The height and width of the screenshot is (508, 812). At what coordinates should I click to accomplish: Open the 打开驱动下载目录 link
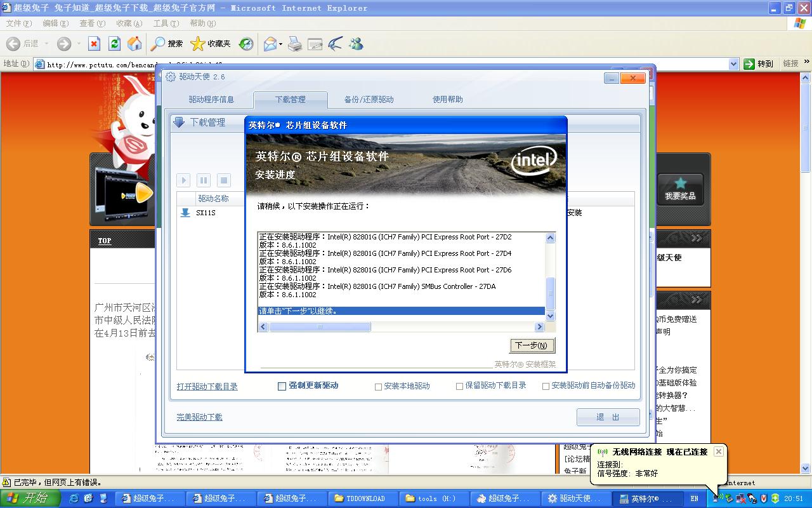tap(207, 386)
